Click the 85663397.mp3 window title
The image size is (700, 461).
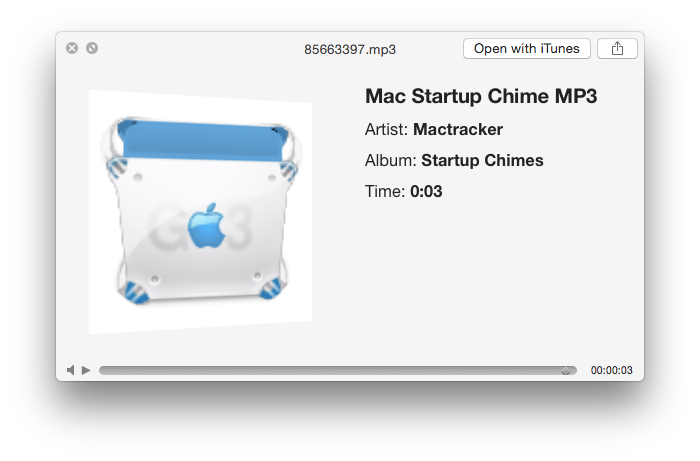(350, 49)
